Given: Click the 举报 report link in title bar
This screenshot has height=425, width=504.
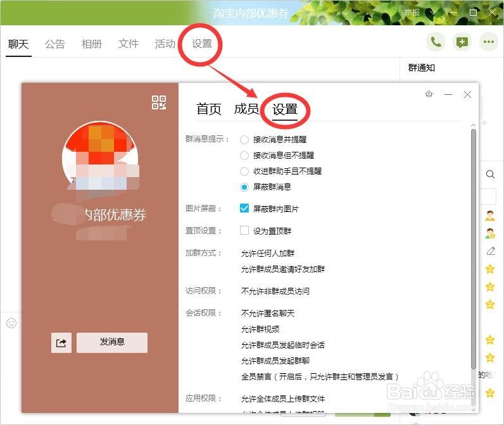Looking at the screenshot, I should 412,13.
